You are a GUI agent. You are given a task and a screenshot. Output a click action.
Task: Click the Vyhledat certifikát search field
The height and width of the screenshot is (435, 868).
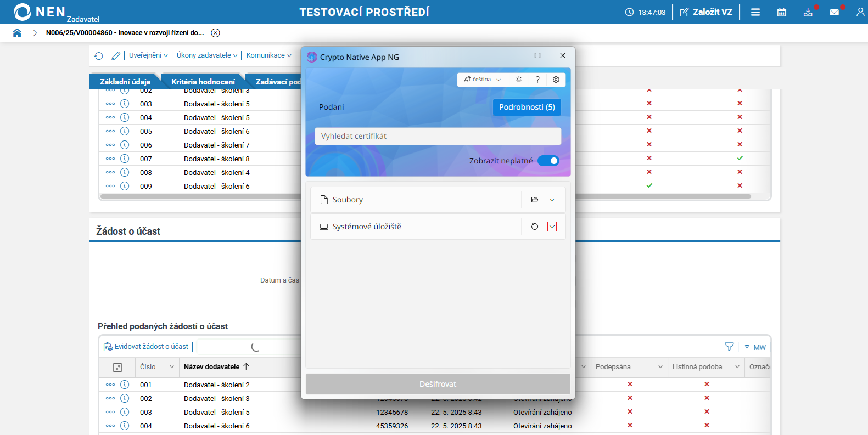pos(438,136)
